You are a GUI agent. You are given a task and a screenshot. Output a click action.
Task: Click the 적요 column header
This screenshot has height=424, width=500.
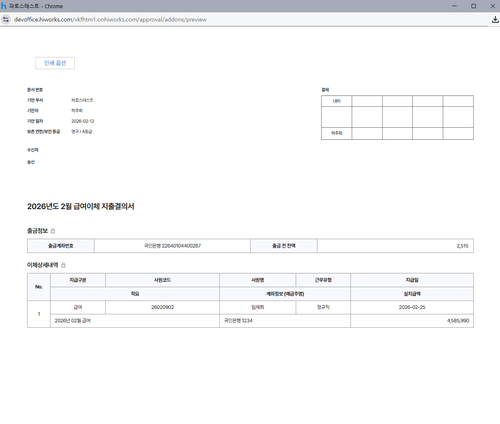pos(135,294)
